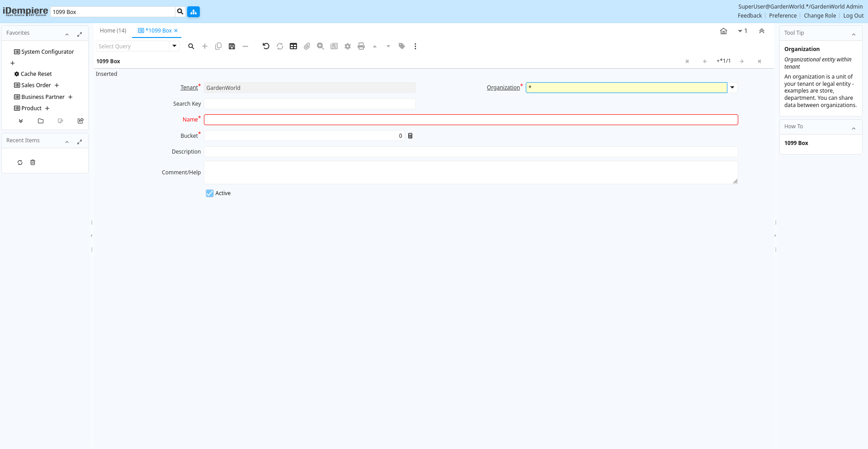Click the Undo changes toolbar icon
868x449 pixels.
click(x=266, y=46)
